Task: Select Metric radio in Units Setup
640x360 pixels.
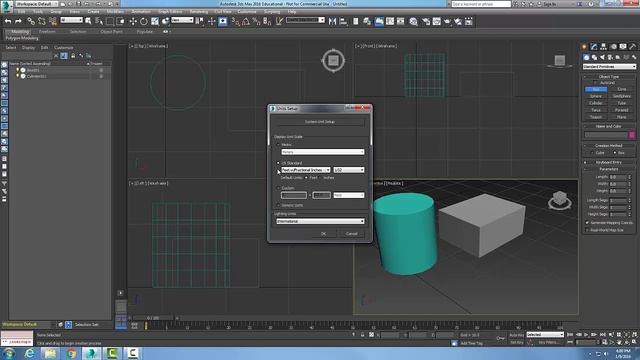Action: coord(279,144)
